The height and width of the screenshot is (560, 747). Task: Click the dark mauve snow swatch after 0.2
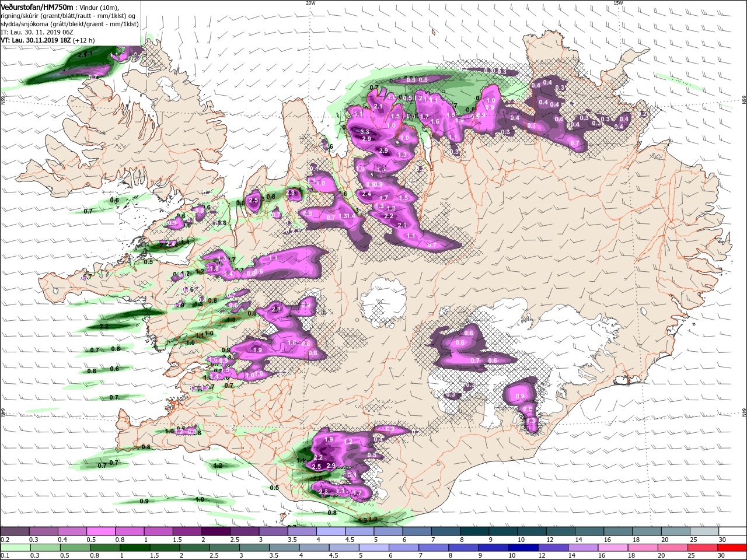[x=15, y=531]
